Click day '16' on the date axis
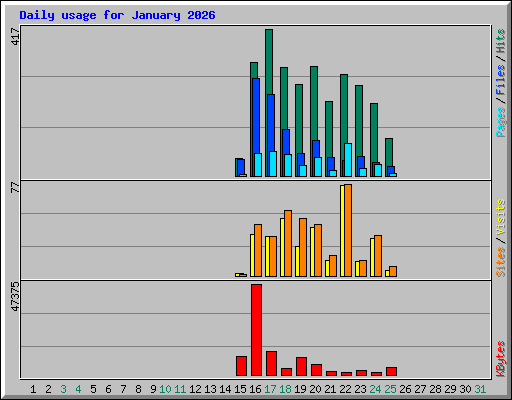The height and width of the screenshot is (400, 512). (255, 389)
